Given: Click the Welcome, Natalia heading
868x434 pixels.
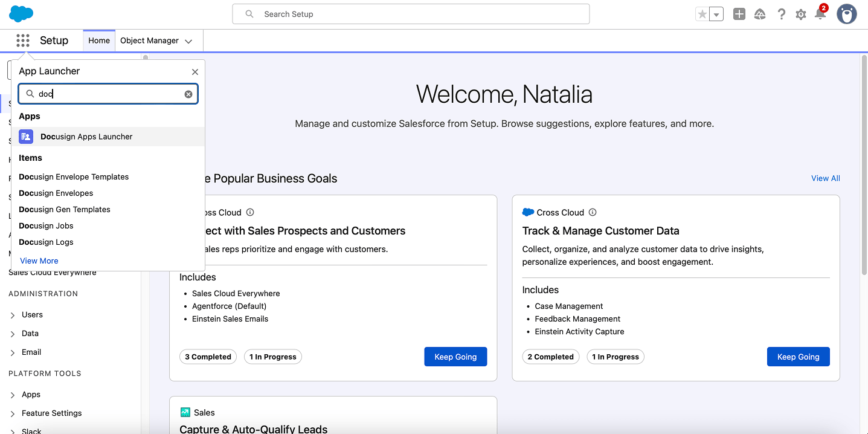Looking at the screenshot, I should point(504,94).
